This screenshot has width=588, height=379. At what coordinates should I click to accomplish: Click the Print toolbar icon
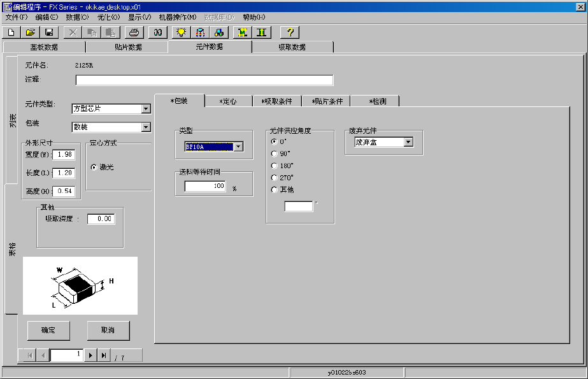click(x=134, y=32)
